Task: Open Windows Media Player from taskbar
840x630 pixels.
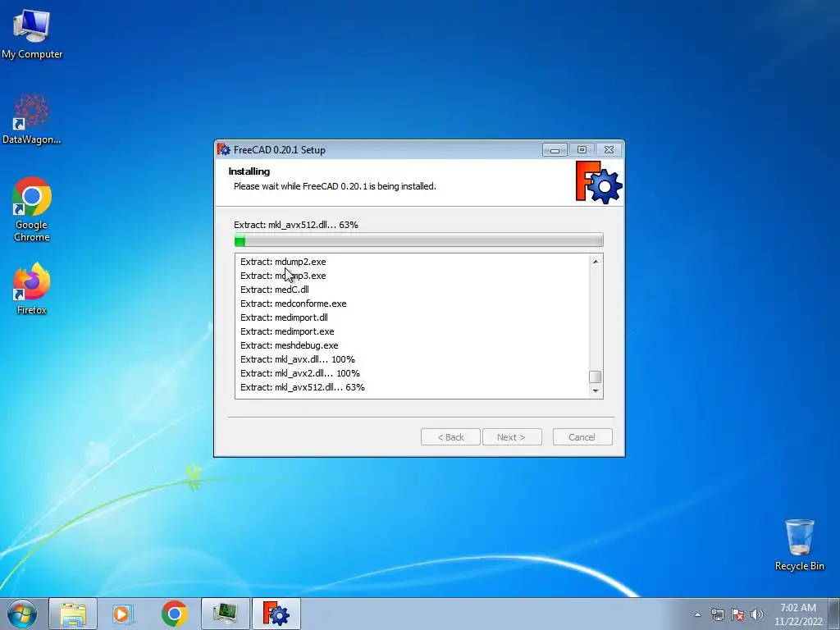Action: pyautogui.click(x=123, y=614)
